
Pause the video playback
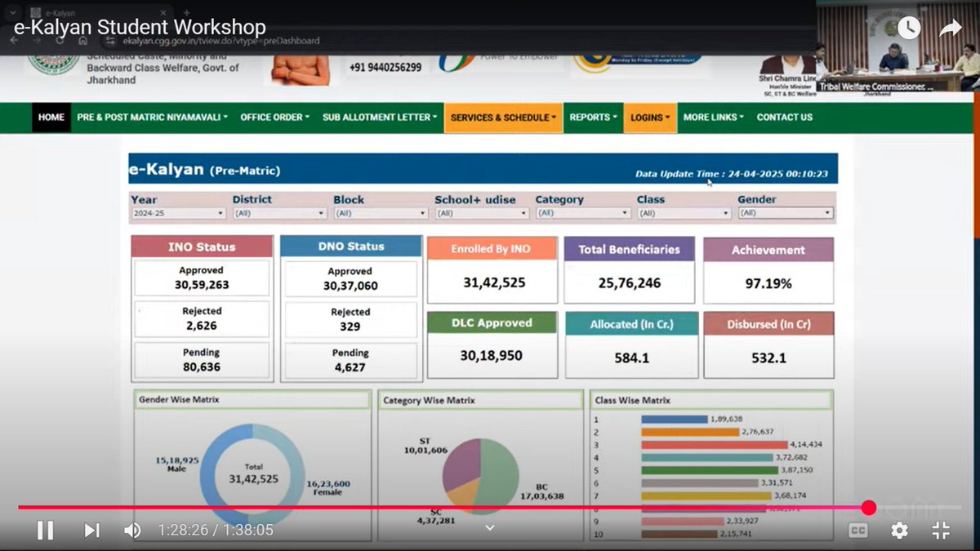click(x=45, y=531)
